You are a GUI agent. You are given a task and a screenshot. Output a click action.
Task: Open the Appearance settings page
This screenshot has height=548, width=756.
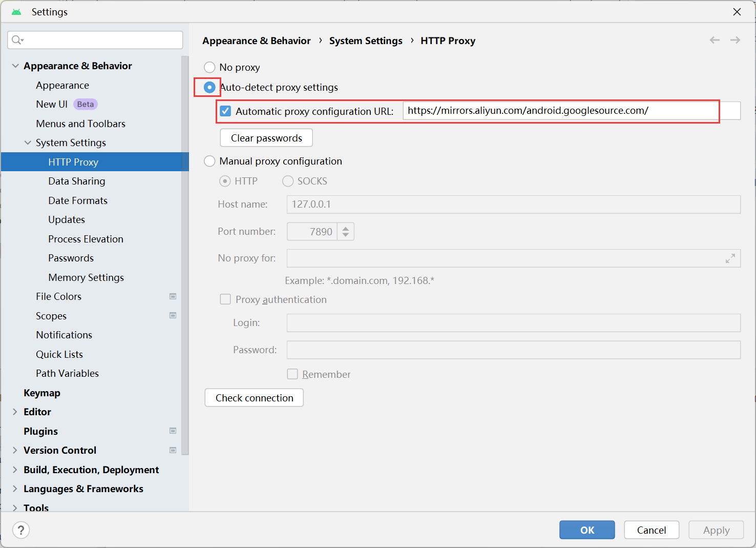(62, 85)
